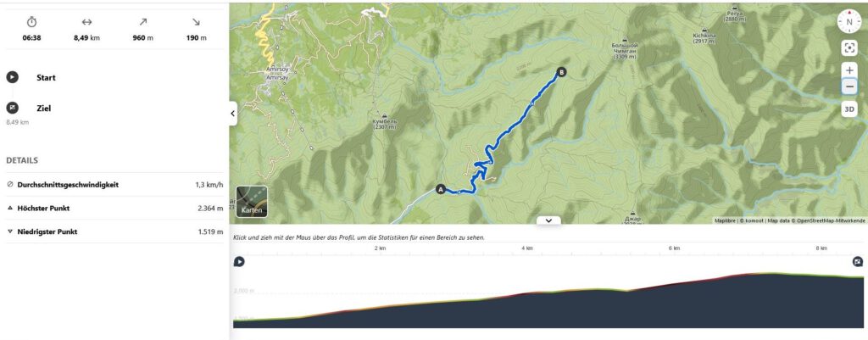Toggle 3D map view
Viewport: 868px width, 340px height.
849,109
